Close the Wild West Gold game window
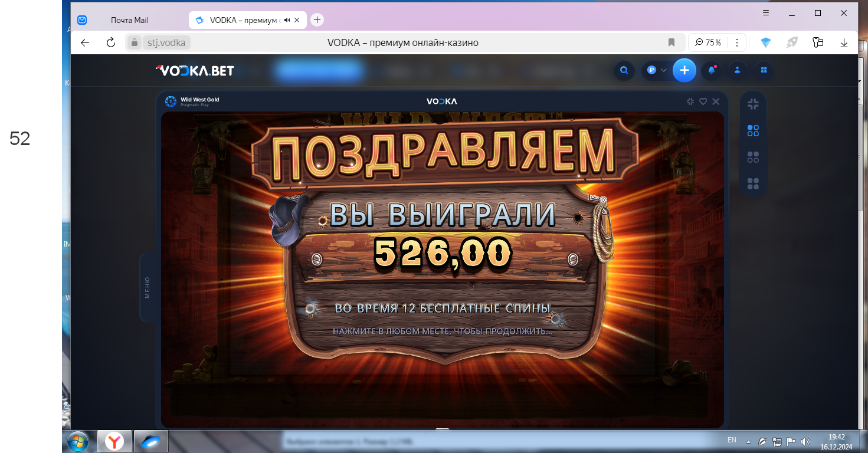 pyautogui.click(x=716, y=101)
